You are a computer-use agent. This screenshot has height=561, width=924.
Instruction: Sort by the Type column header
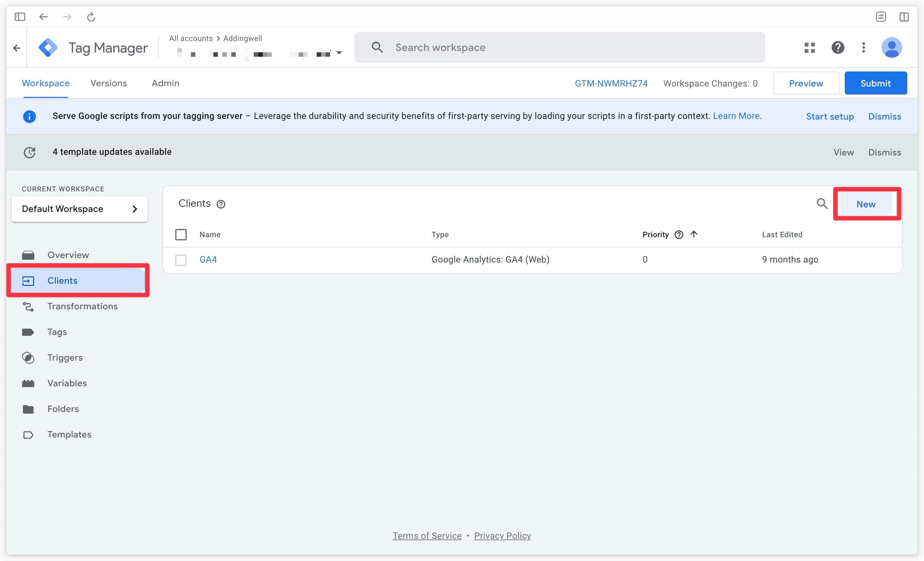pyautogui.click(x=440, y=235)
